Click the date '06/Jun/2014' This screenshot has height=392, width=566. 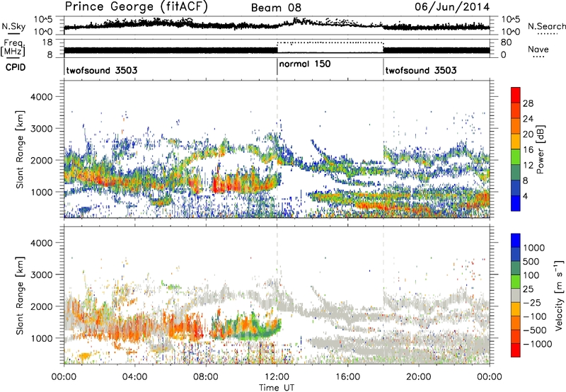coord(452,6)
